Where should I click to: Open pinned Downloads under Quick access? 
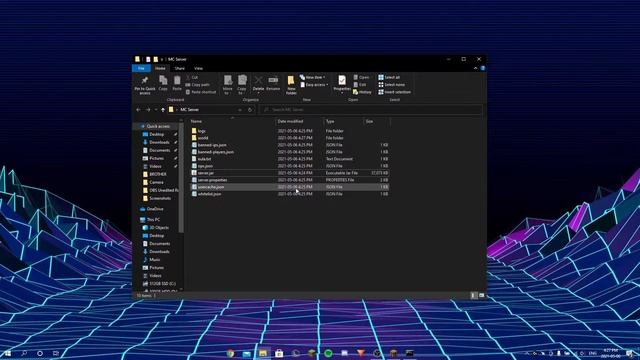click(x=159, y=142)
